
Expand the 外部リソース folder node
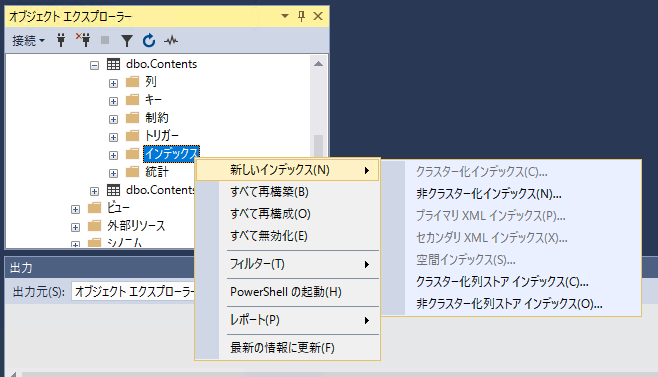(76, 227)
